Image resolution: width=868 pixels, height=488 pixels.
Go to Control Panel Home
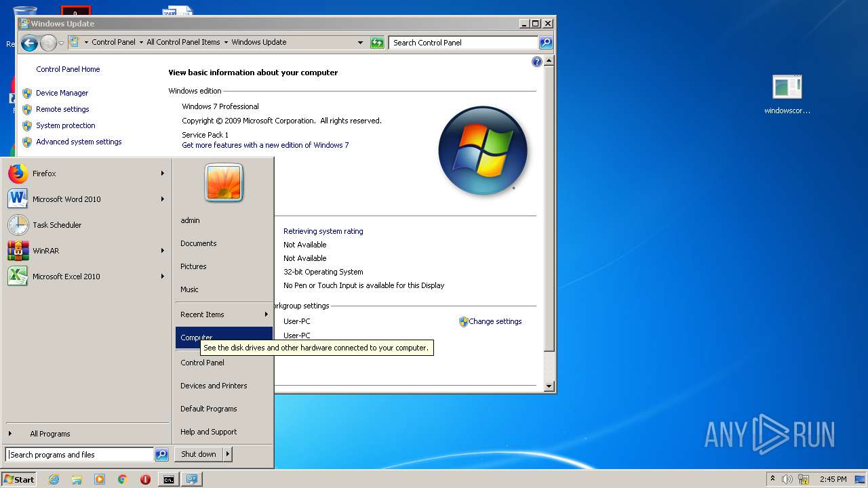(68, 69)
